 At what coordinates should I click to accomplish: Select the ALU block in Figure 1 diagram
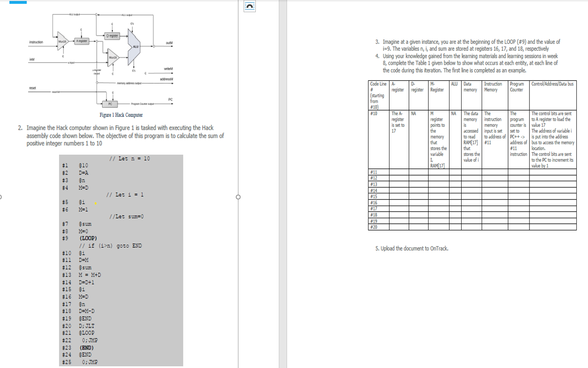(135, 46)
